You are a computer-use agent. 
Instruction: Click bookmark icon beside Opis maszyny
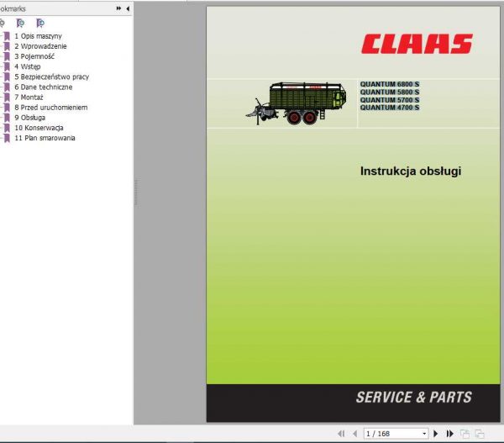pyautogui.click(x=7, y=36)
